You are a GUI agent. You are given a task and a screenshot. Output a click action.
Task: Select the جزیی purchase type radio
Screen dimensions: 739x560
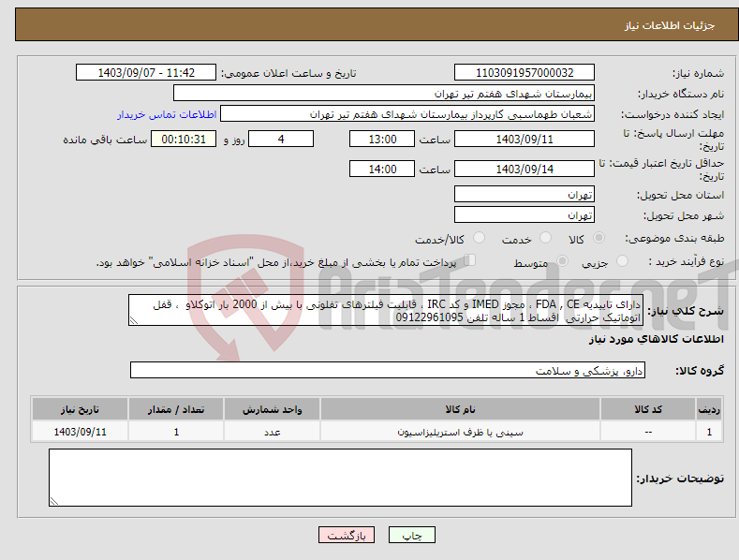point(622,260)
